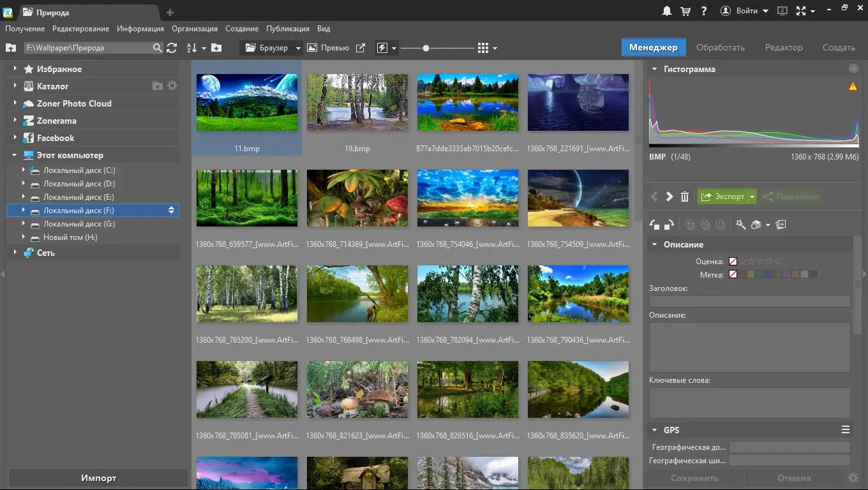Collapse the Гистограмма panel
The height and width of the screenshot is (490, 868).
click(x=654, y=69)
